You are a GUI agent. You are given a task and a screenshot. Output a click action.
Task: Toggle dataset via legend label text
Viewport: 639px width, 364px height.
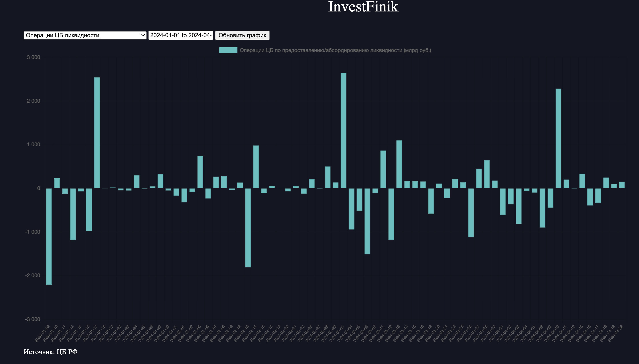335,50
